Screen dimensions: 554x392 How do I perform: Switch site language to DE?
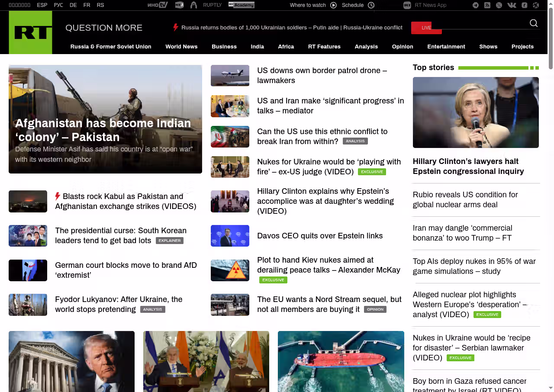[73, 5]
